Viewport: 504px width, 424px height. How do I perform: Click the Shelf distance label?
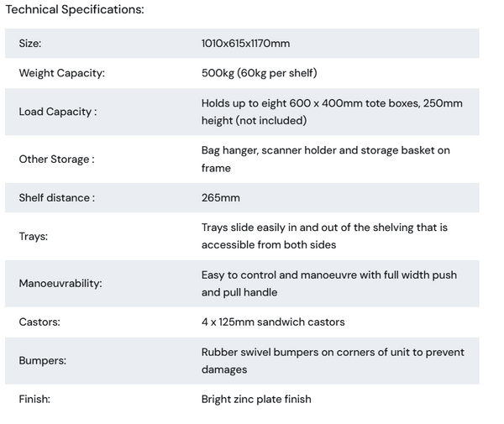click(56, 198)
